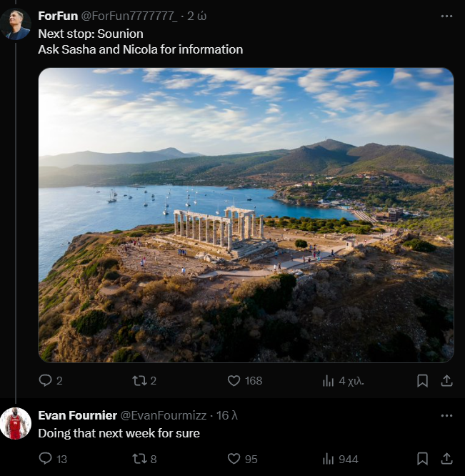Share Evan Fournier's reply
The width and height of the screenshot is (465, 476).
point(446,459)
